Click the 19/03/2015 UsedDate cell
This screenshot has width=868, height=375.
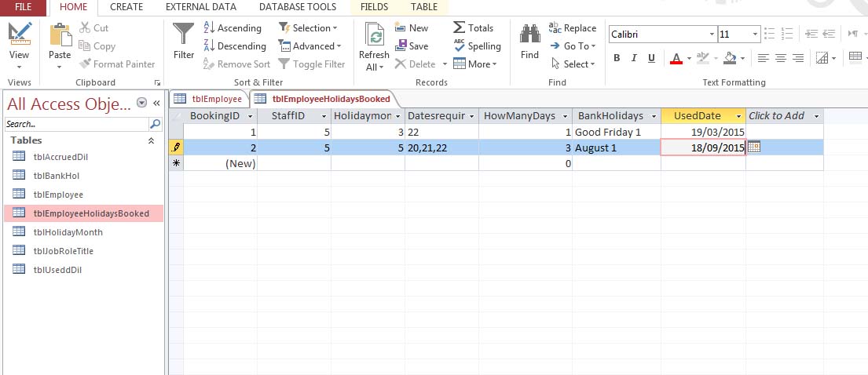point(703,132)
